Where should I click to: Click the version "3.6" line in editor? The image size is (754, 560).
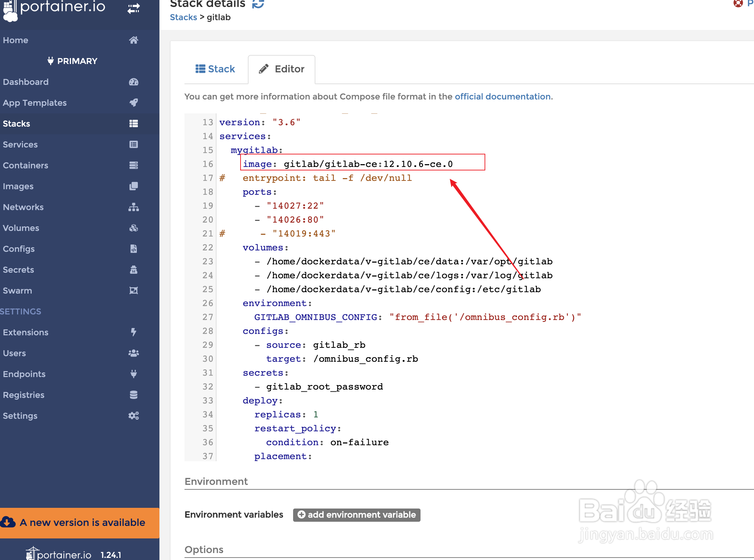pos(260,122)
